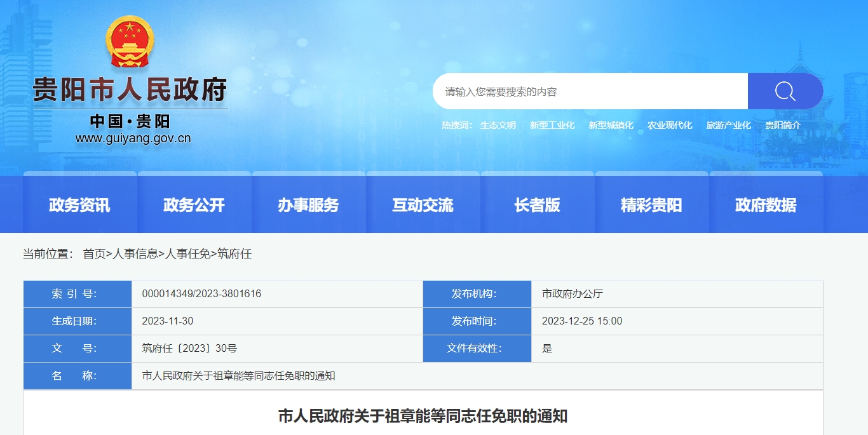Click hot search term 贵阳简介

782,126
